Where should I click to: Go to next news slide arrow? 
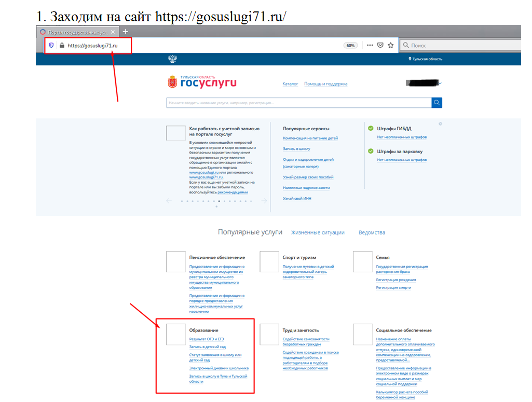(x=264, y=201)
